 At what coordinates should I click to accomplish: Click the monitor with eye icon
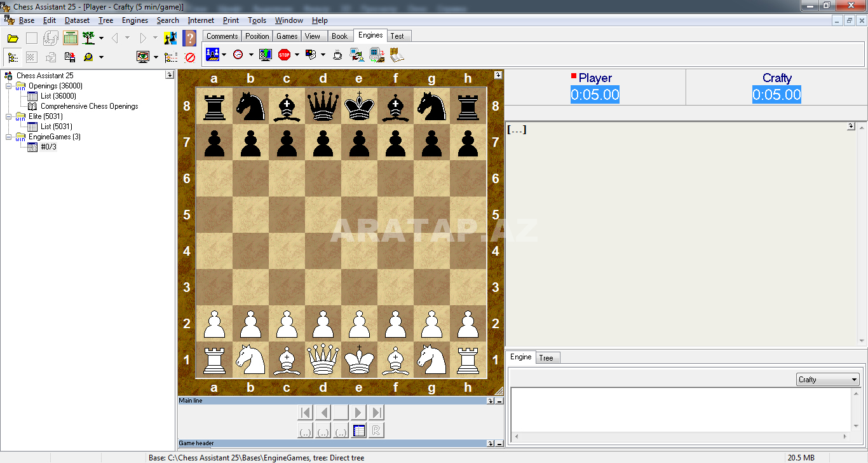coord(144,57)
